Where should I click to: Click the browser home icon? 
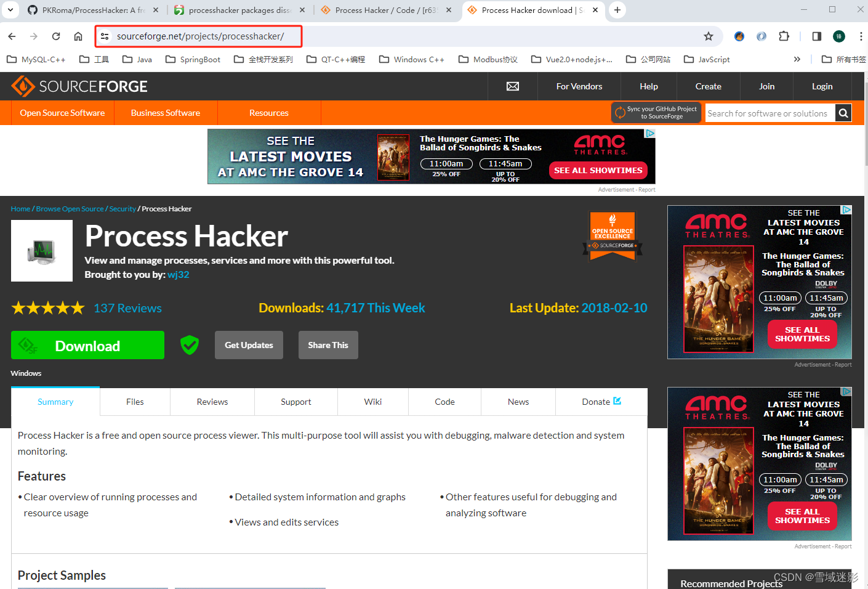[x=79, y=36]
